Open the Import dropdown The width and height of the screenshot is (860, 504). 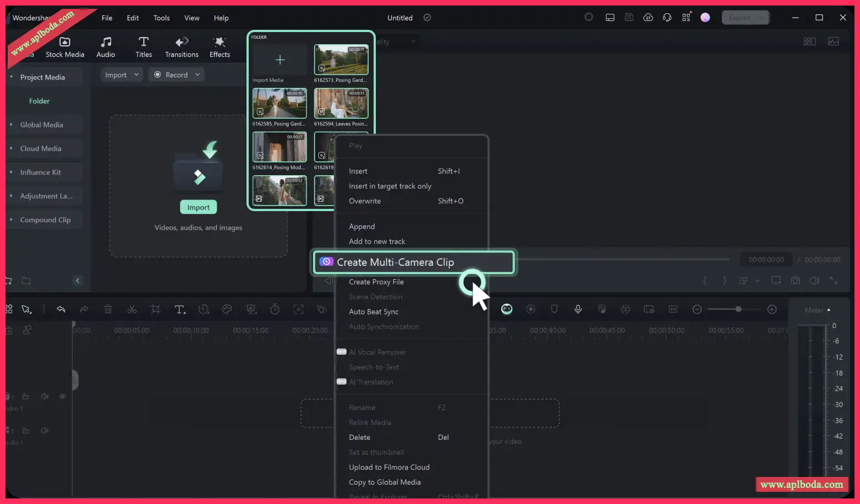[x=122, y=75]
